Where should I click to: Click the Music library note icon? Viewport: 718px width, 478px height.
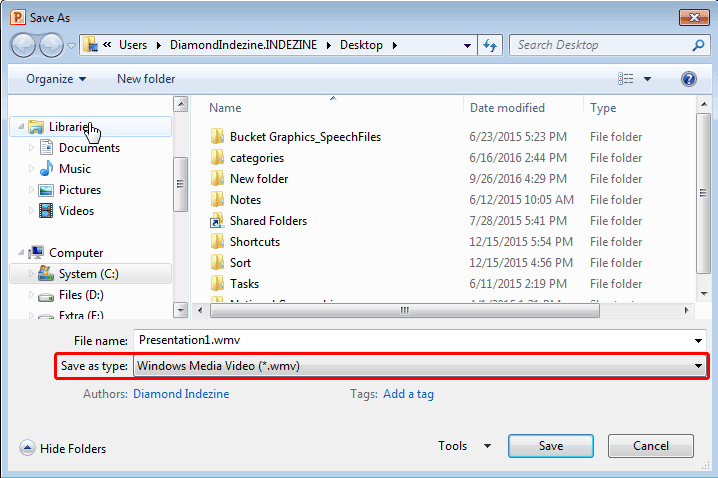46,168
